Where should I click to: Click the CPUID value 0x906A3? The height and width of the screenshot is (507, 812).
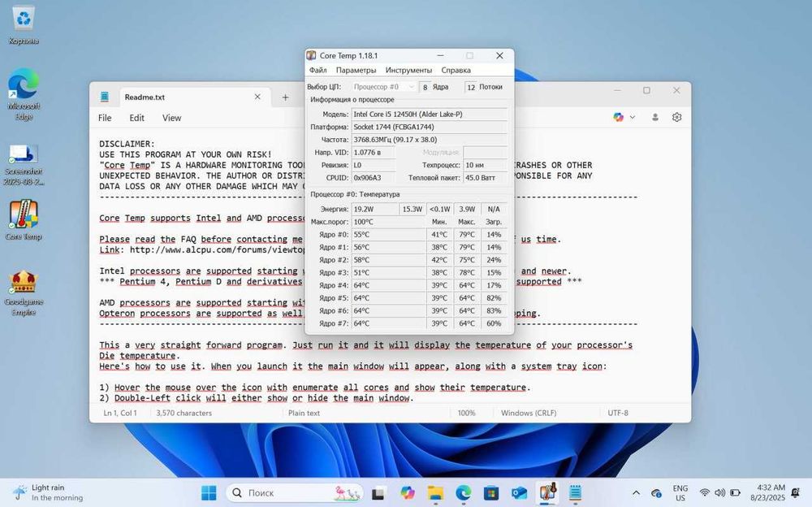pyautogui.click(x=374, y=178)
